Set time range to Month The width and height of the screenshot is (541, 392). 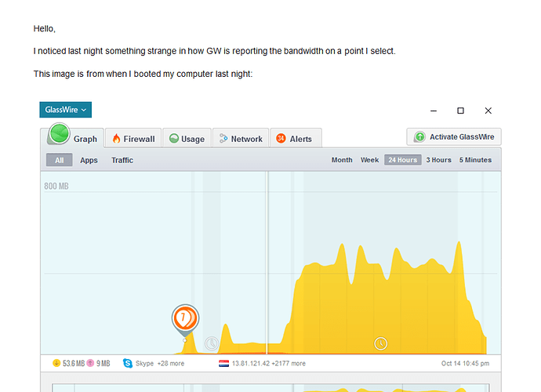pyautogui.click(x=342, y=160)
